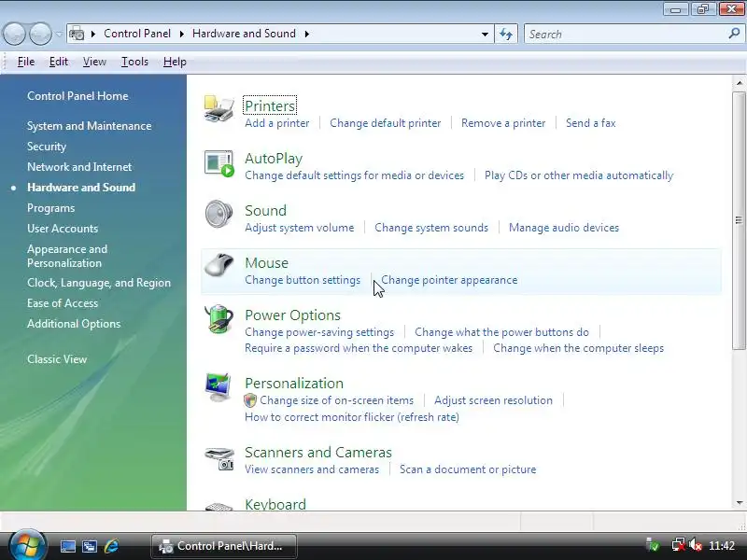Open the View menu

coord(94,62)
